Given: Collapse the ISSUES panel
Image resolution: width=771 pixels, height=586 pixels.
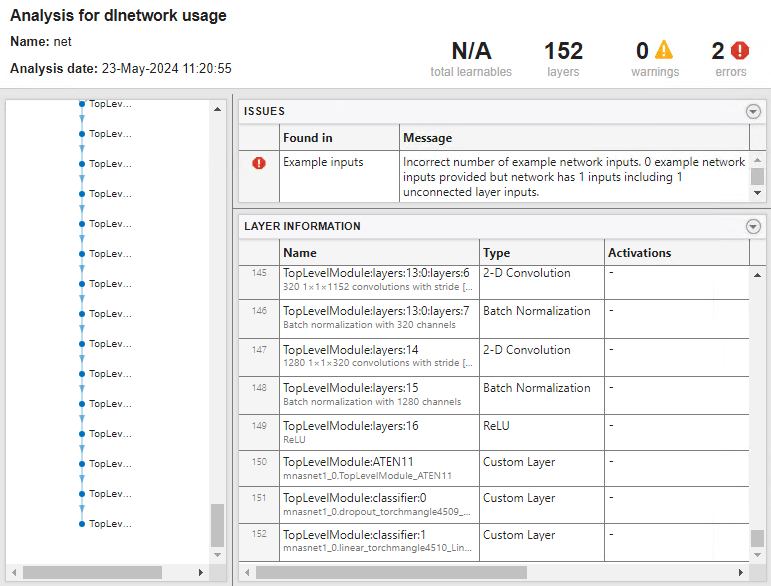Looking at the screenshot, I should [753, 112].
